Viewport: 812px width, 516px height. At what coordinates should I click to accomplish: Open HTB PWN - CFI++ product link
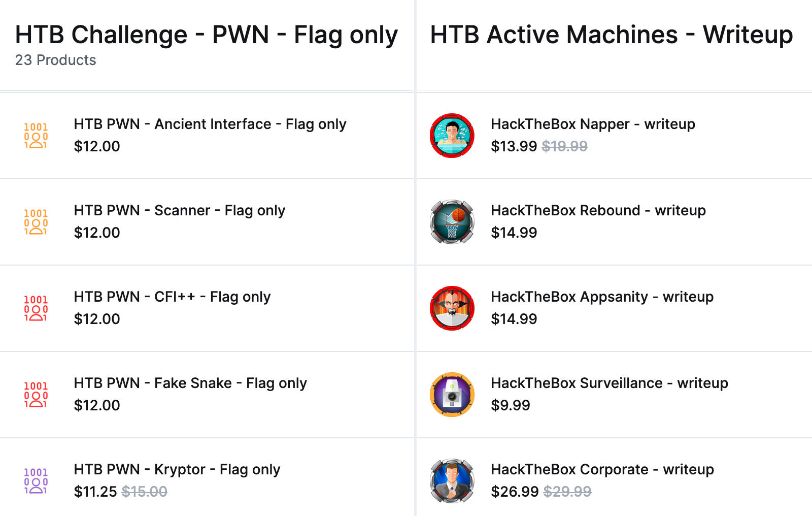click(x=172, y=297)
